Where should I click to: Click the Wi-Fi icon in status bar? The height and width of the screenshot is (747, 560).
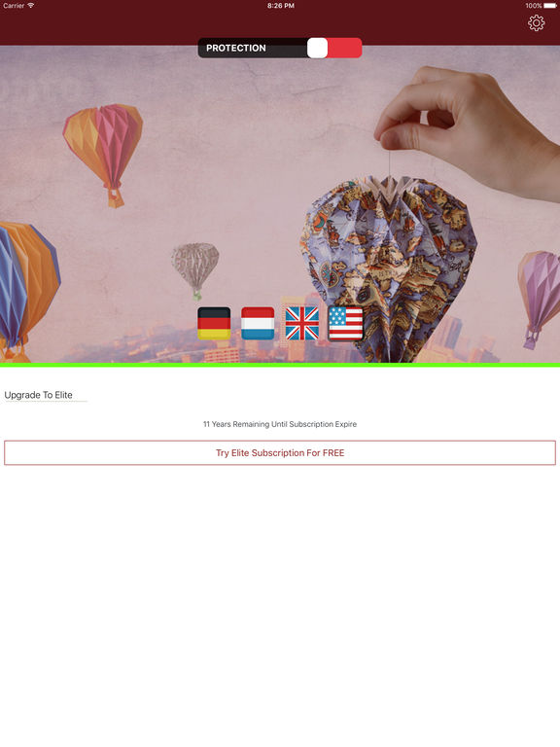[x=31, y=5]
